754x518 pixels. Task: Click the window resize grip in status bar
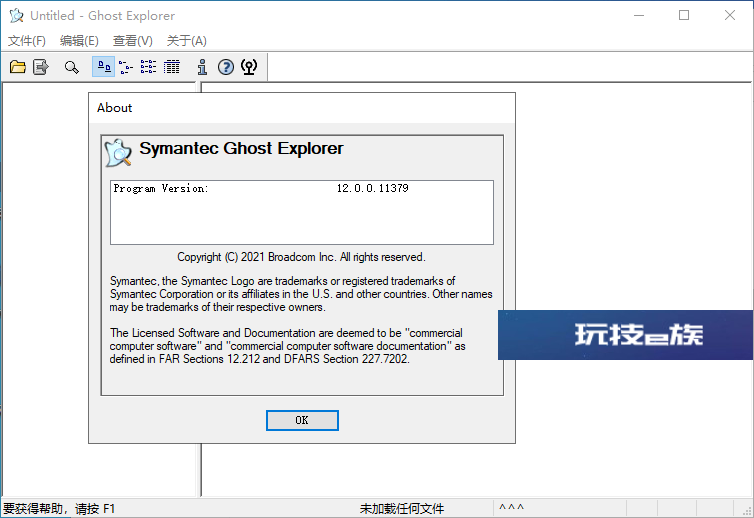pyautogui.click(x=747, y=511)
